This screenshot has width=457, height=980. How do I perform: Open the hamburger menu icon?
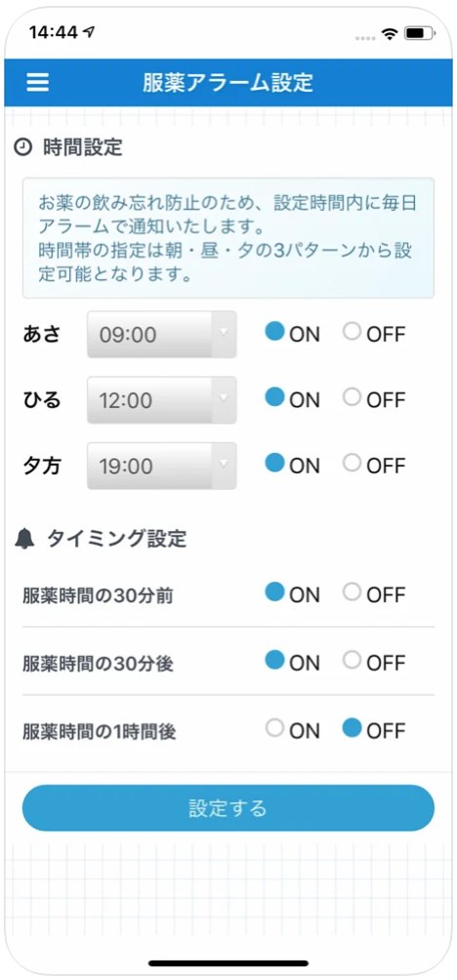pyautogui.click(x=37, y=83)
